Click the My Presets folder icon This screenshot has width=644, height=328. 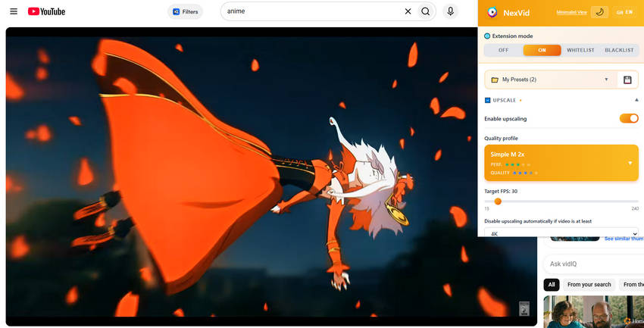pyautogui.click(x=495, y=80)
